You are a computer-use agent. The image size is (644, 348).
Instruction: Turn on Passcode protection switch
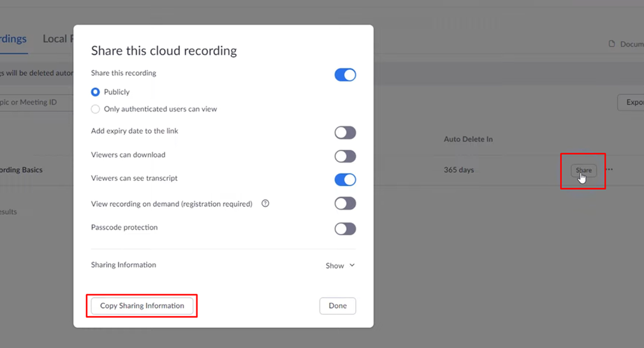click(345, 228)
